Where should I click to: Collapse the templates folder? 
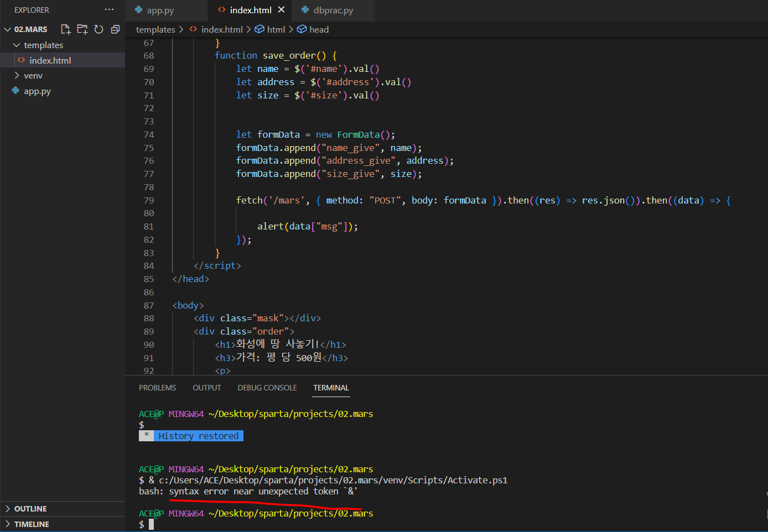tap(17, 45)
